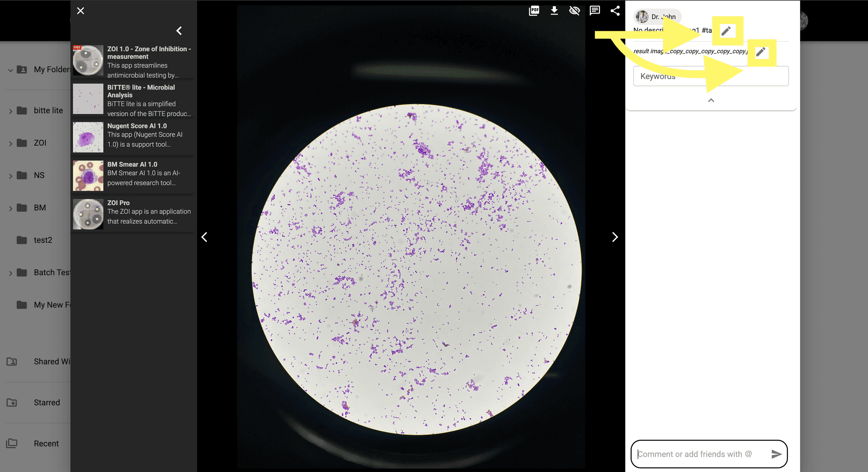Close the app panel with X
Viewport: 868px width, 472px height.
click(x=80, y=11)
